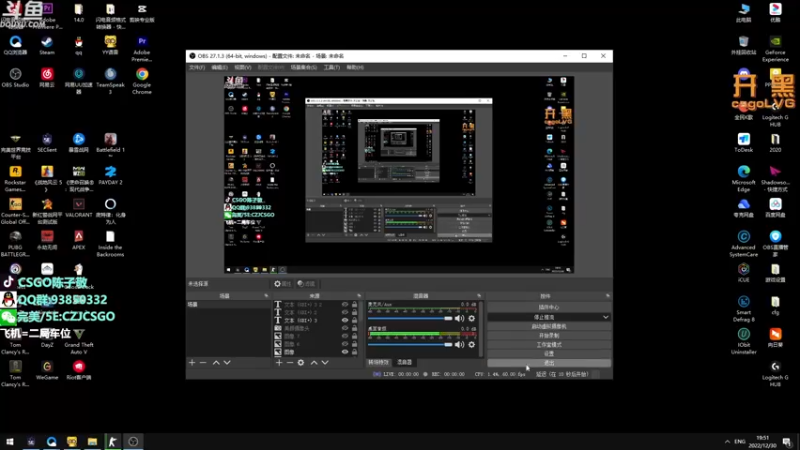The width and height of the screenshot is (800, 450).
Task: Move source up in Sources toolbar
Action: pyautogui.click(x=314, y=362)
